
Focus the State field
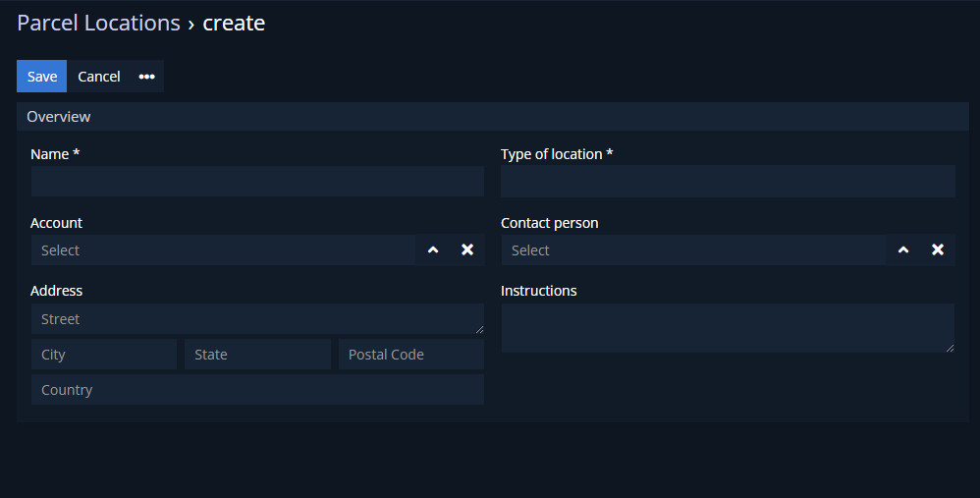(257, 355)
